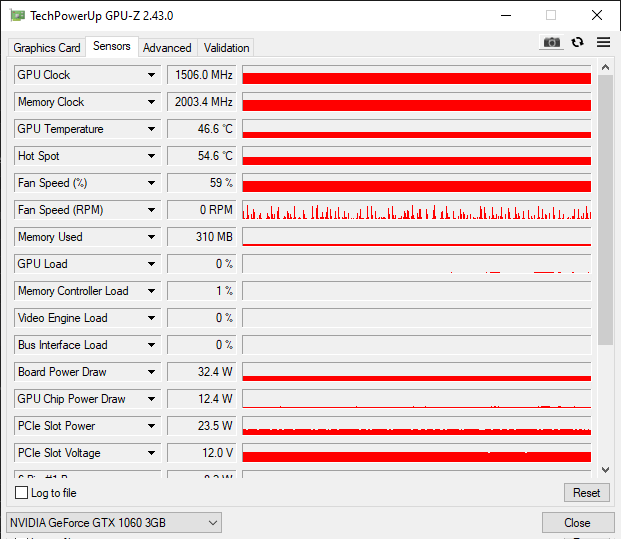The width and height of the screenshot is (621, 539).
Task: Select GPU from NVIDIA GeForce GTX 1060 dropdown
Action: [x=114, y=523]
